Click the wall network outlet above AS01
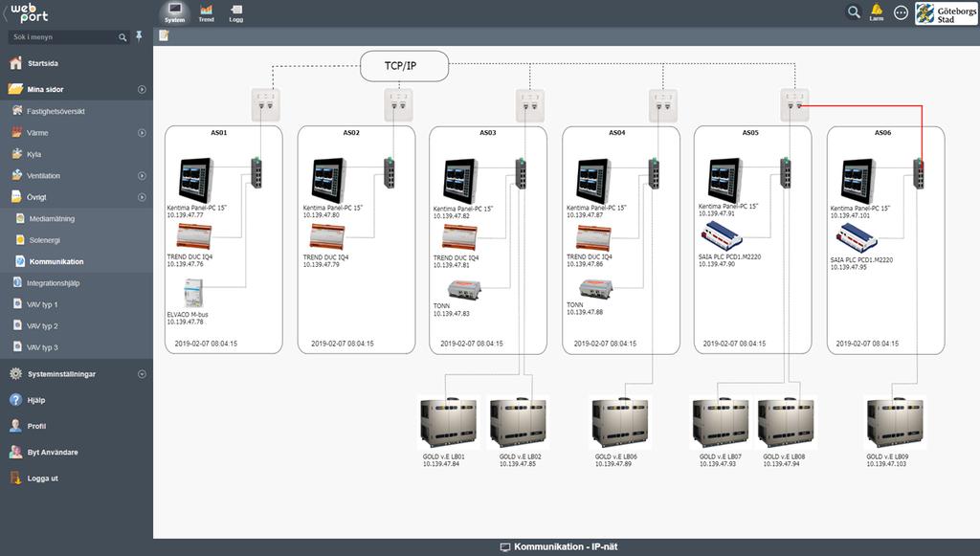 [x=266, y=104]
